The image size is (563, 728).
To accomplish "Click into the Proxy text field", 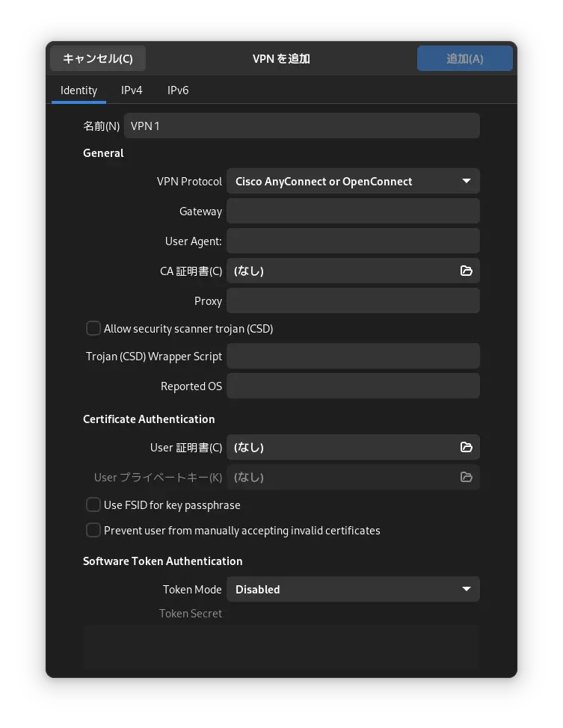I will click(353, 301).
